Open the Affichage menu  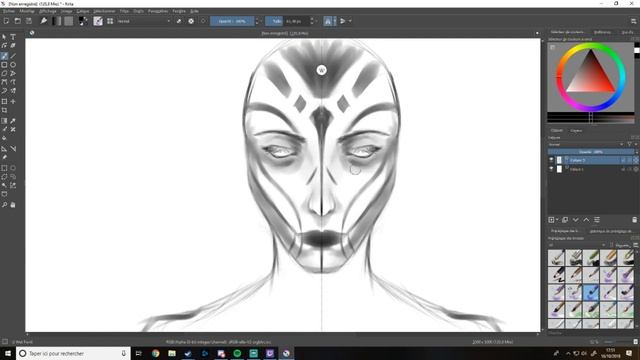(x=48, y=11)
